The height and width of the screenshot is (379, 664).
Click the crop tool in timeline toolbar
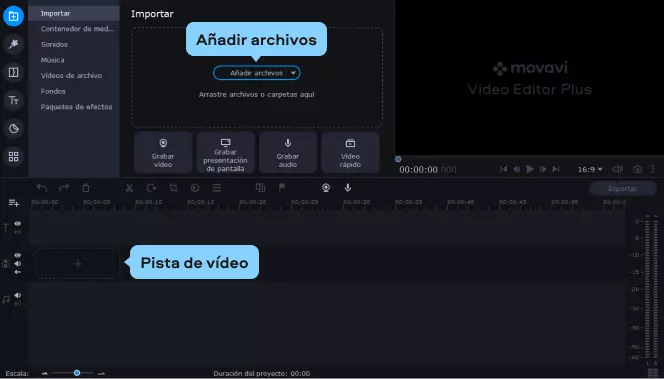click(x=173, y=188)
